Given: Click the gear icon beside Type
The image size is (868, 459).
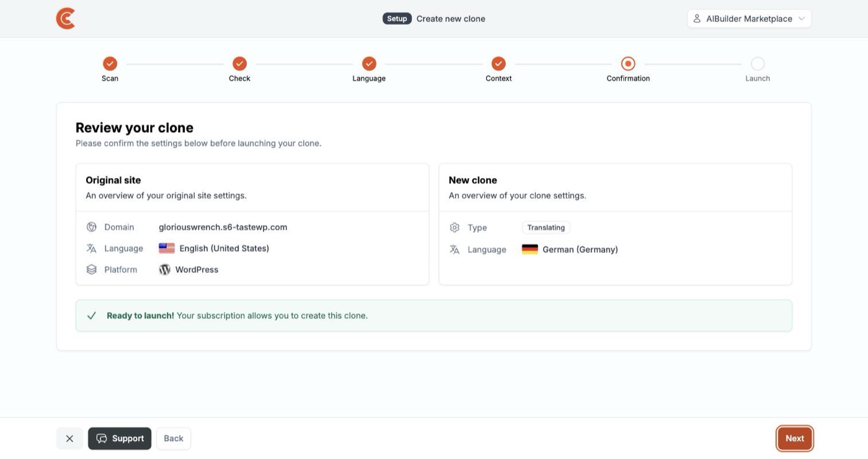Looking at the screenshot, I should (x=454, y=228).
